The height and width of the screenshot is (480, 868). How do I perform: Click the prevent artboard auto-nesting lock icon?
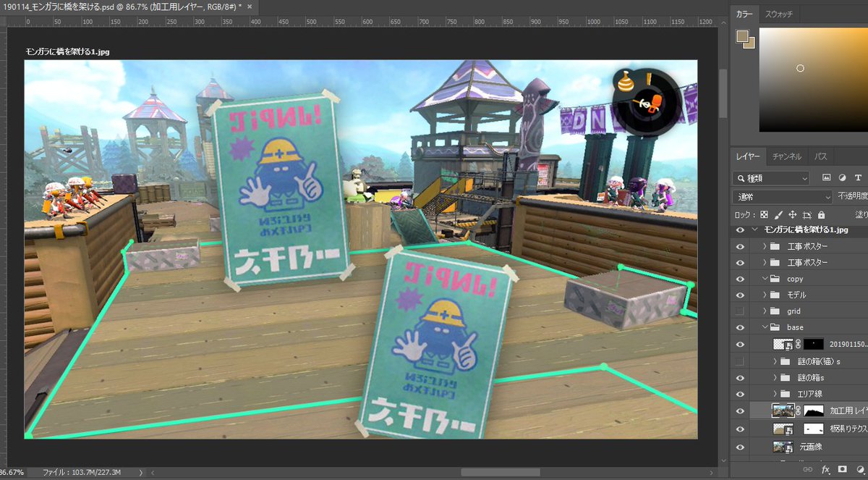807,215
